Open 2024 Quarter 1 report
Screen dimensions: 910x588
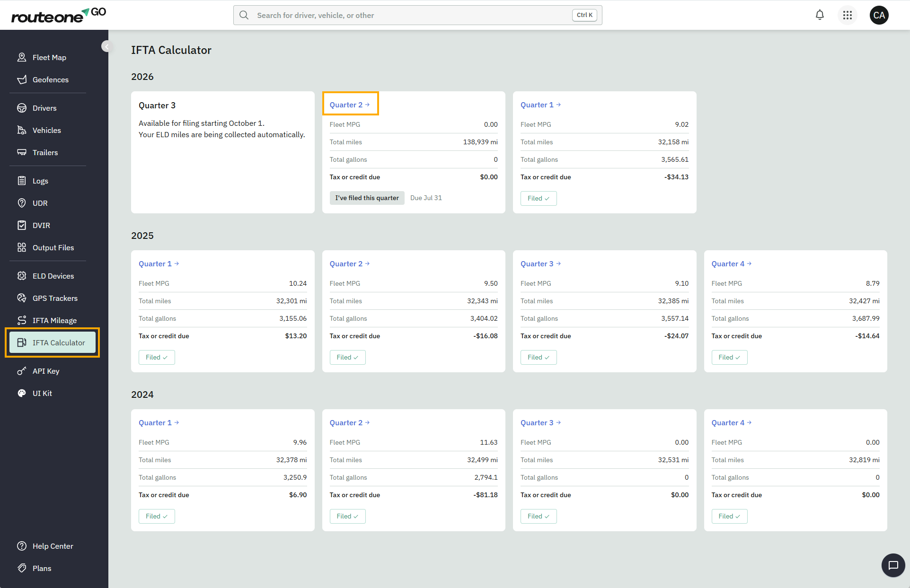coord(159,422)
